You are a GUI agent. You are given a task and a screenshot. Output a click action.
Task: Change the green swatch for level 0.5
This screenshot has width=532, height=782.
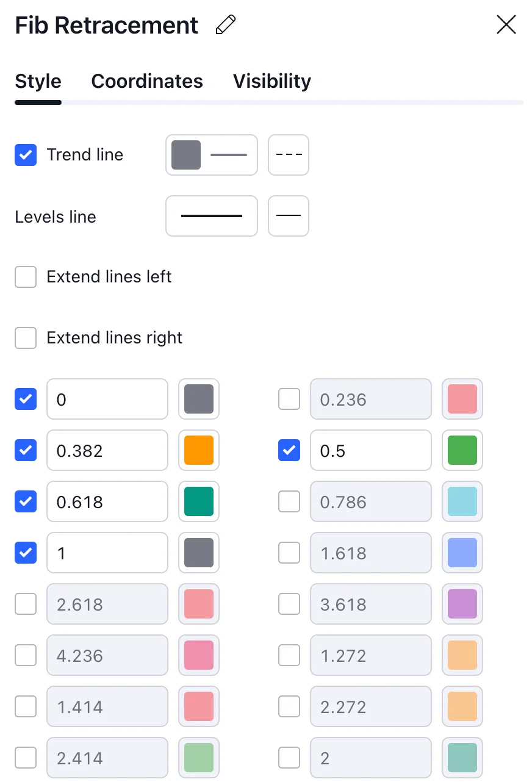pyautogui.click(x=462, y=450)
